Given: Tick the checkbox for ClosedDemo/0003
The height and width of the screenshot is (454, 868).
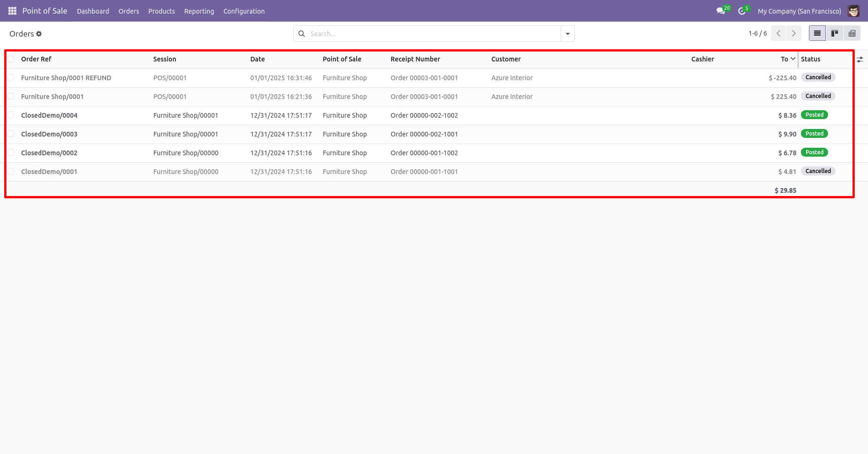Looking at the screenshot, I should [x=11, y=134].
